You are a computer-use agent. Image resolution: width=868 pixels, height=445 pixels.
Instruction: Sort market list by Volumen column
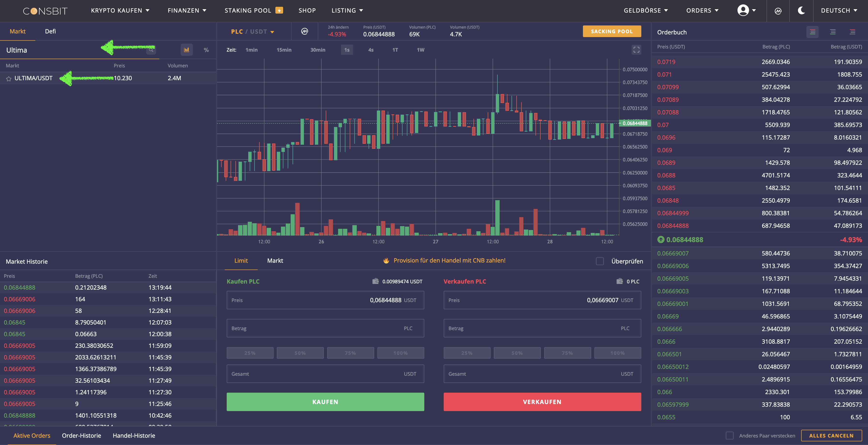coord(178,66)
